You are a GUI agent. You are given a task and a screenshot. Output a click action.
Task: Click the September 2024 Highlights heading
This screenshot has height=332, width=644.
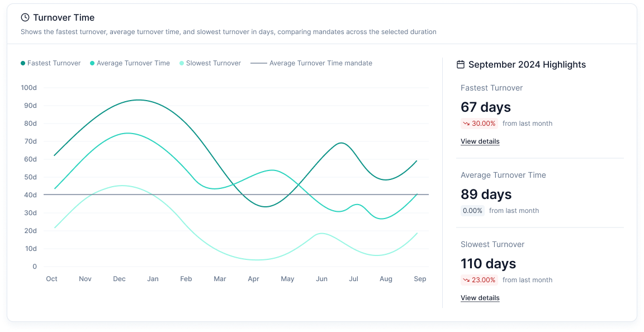click(x=527, y=64)
